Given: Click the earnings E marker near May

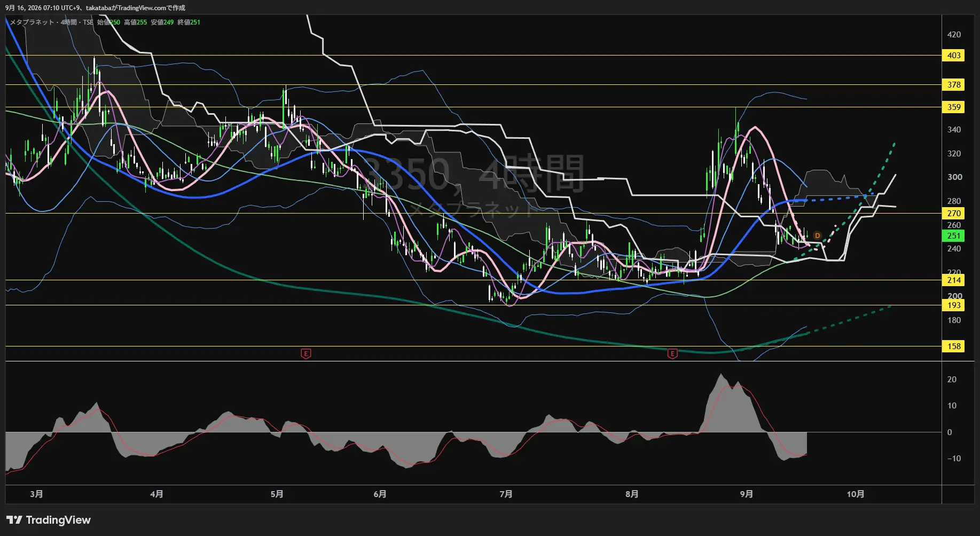Looking at the screenshot, I should tap(306, 353).
